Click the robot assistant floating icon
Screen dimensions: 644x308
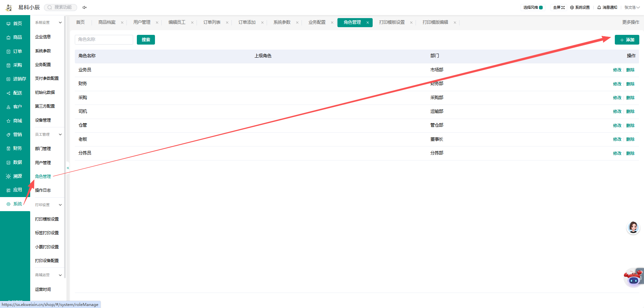(x=634, y=278)
